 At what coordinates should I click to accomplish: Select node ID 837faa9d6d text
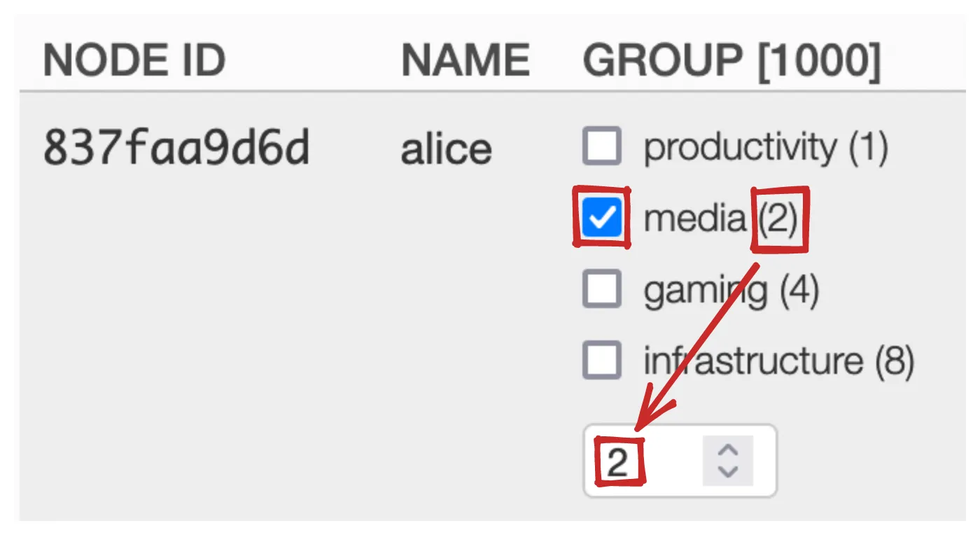point(176,148)
